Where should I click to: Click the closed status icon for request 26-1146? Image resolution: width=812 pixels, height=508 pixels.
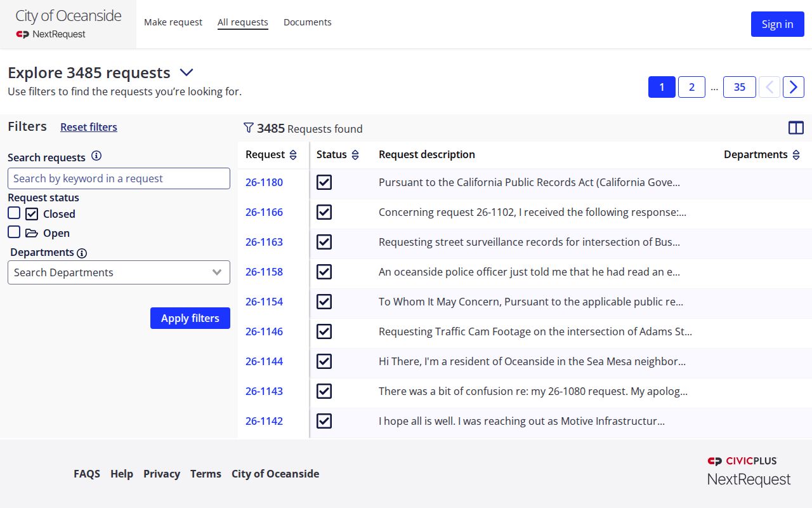324,331
